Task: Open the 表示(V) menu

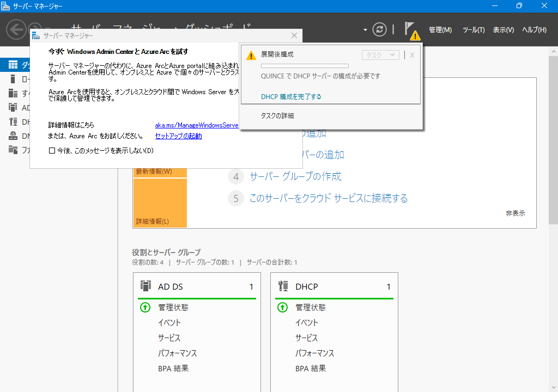Action: (503, 30)
